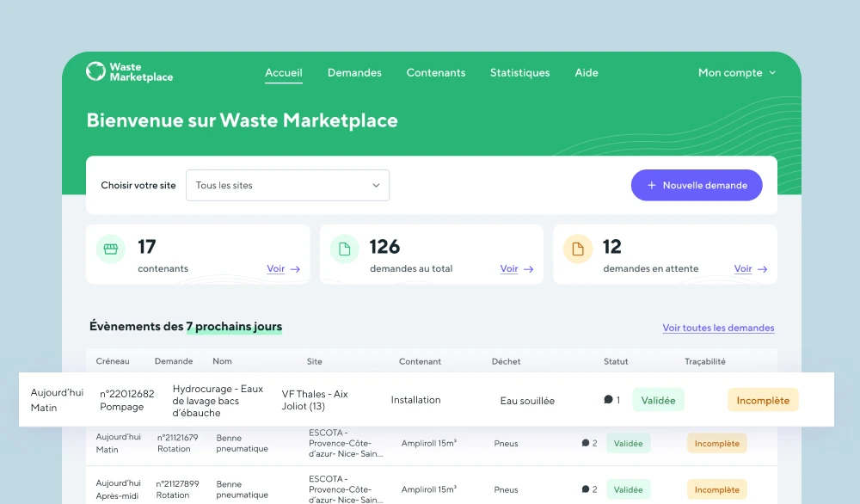Click arrow next to Voir under demandes au total
The height and width of the screenshot is (504, 860).
tap(528, 269)
